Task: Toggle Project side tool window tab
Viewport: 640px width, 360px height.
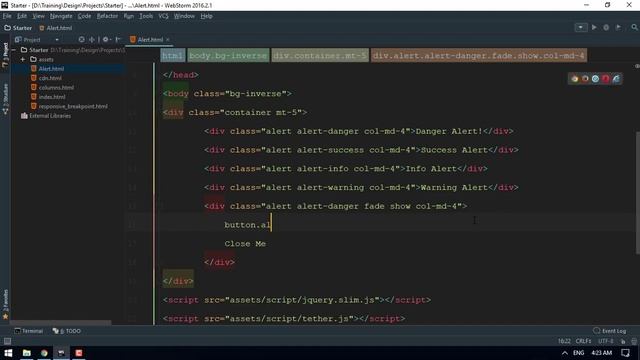Action: click(5, 54)
